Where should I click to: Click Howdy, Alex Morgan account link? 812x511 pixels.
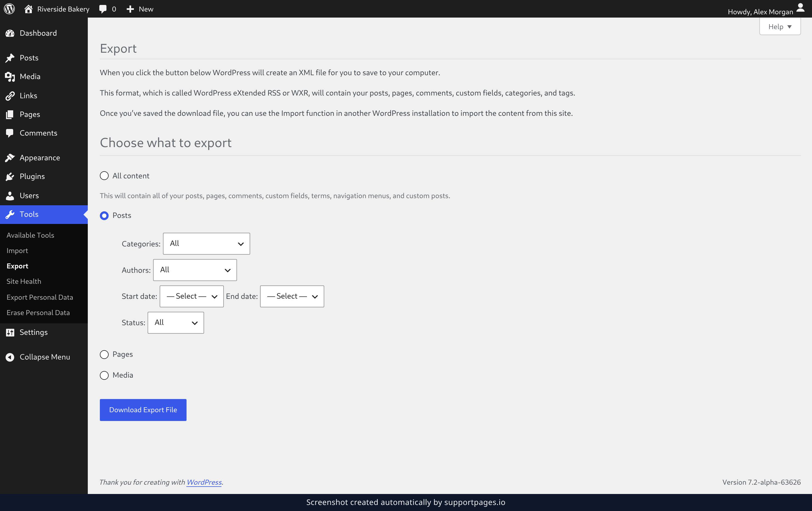[760, 12]
